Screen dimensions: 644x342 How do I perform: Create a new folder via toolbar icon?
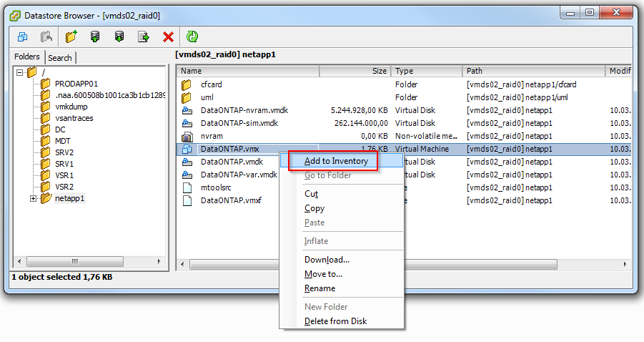pos(71,36)
